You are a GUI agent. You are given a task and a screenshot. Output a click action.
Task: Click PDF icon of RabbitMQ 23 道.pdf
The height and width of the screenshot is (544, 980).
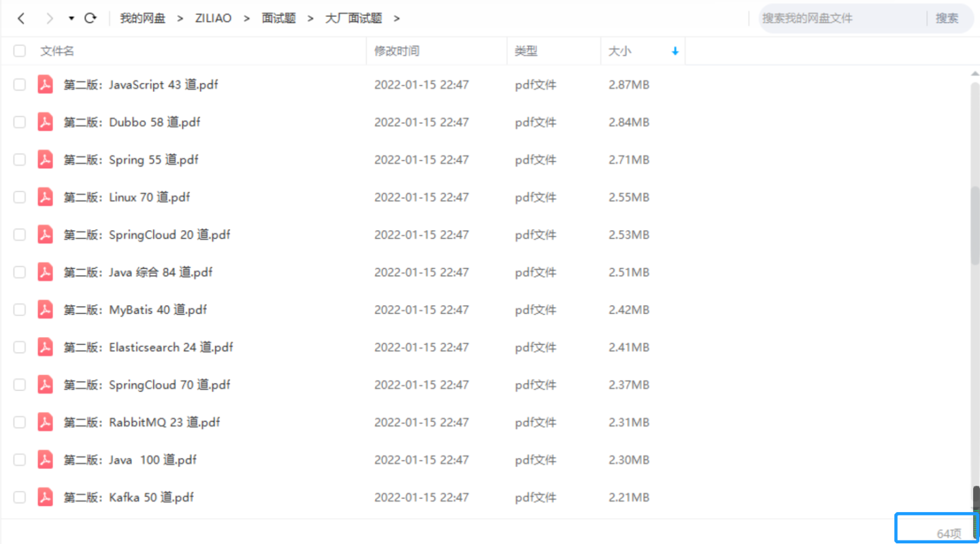(46, 422)
